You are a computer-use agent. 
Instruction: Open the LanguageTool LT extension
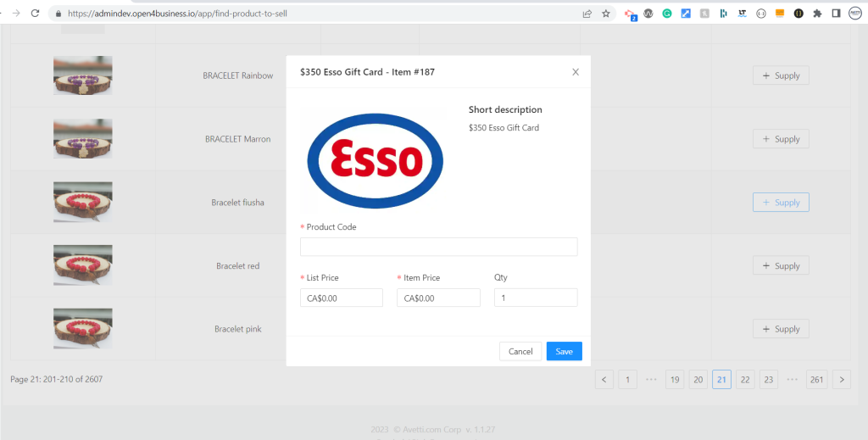pos(743,14)
